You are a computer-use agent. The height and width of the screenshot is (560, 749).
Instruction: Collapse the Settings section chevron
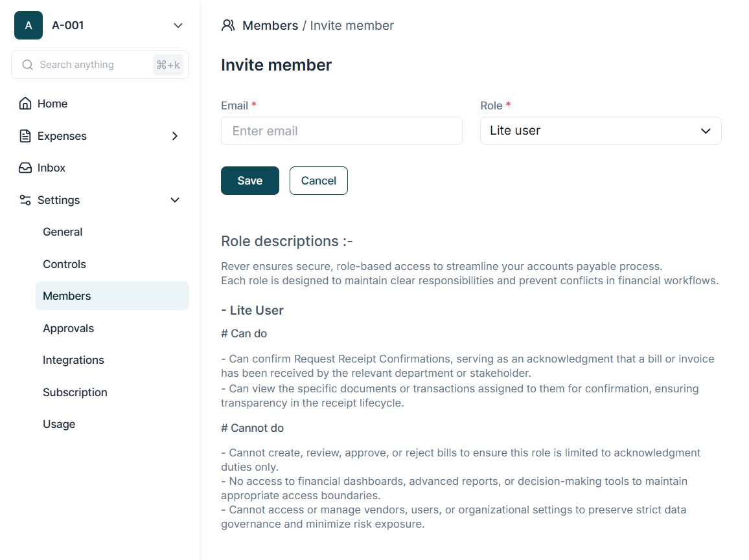tap(175, 200)
